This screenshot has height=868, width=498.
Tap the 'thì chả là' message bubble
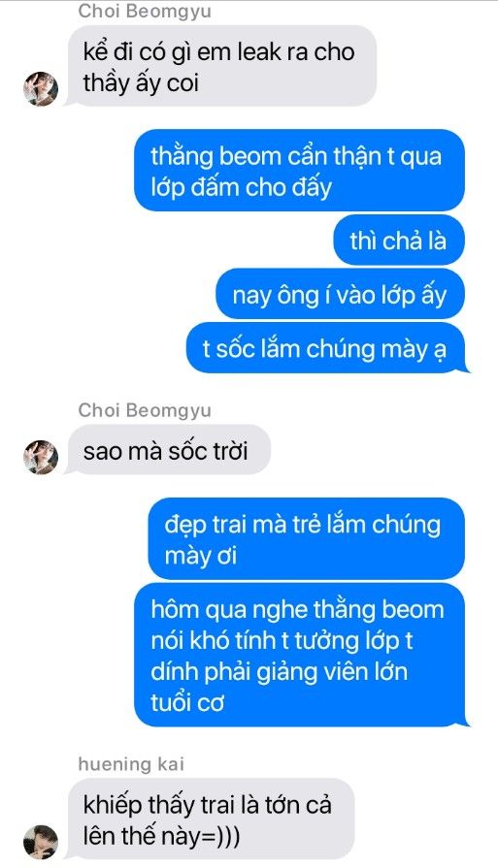coord(399,241)
